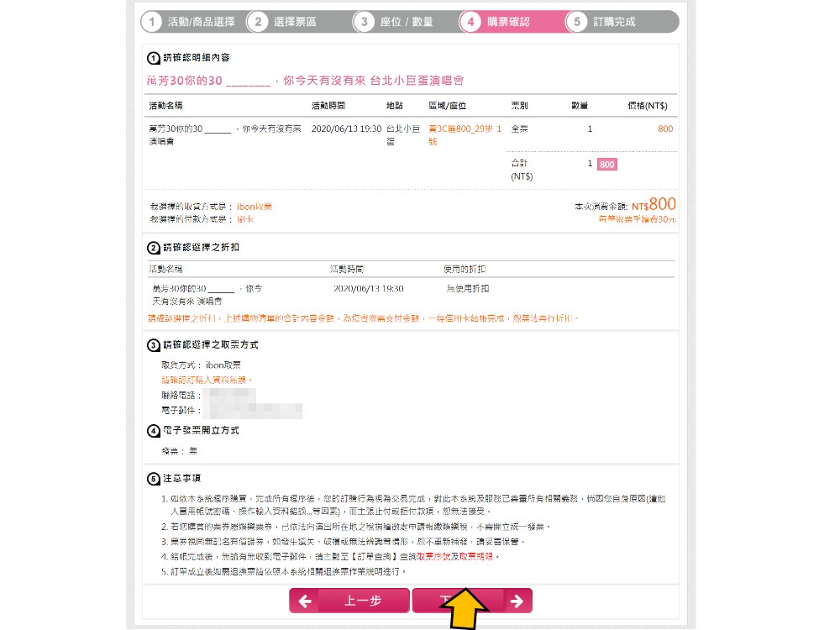This screenshot has height=630, width=840.
Task: Click the orange NT$800 total amount
Action: (x=654, y=204)
